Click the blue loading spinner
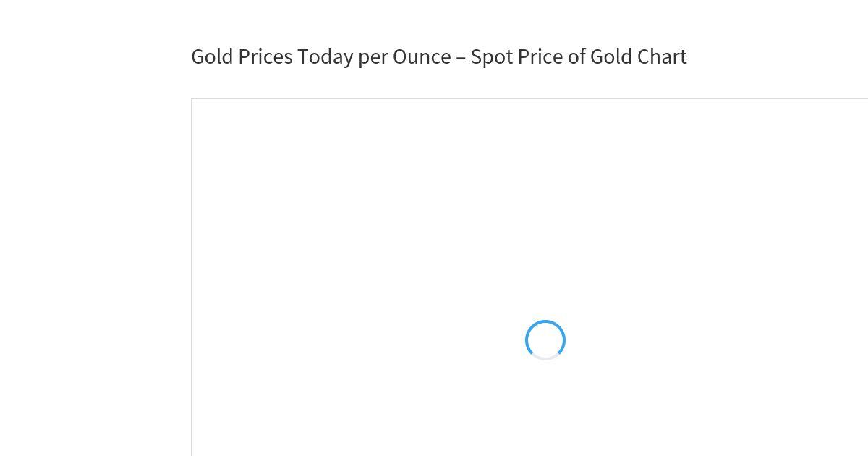 (x=545, y=340)
